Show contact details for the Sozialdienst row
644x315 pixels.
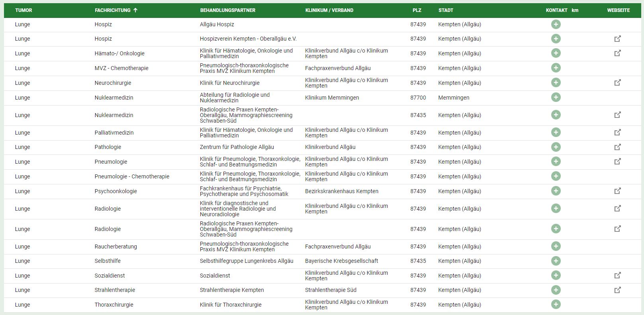[x=556, y=275]
